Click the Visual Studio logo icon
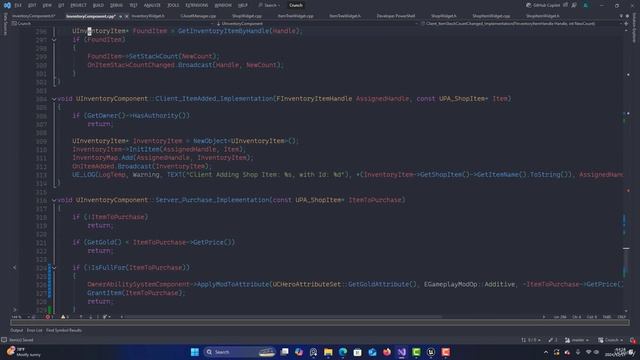 pyautogui.click(x=7, y=5)
